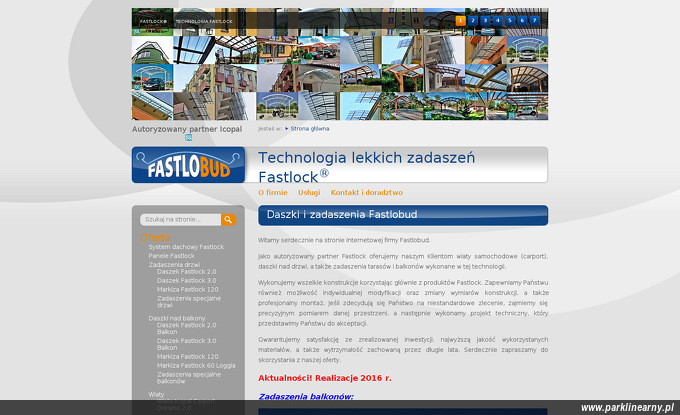This screenshot has width=680, height=415.
Task: Open Zadaszenia specjalne balkonów link
Action: pyautogui.click(x=189, y=378)
